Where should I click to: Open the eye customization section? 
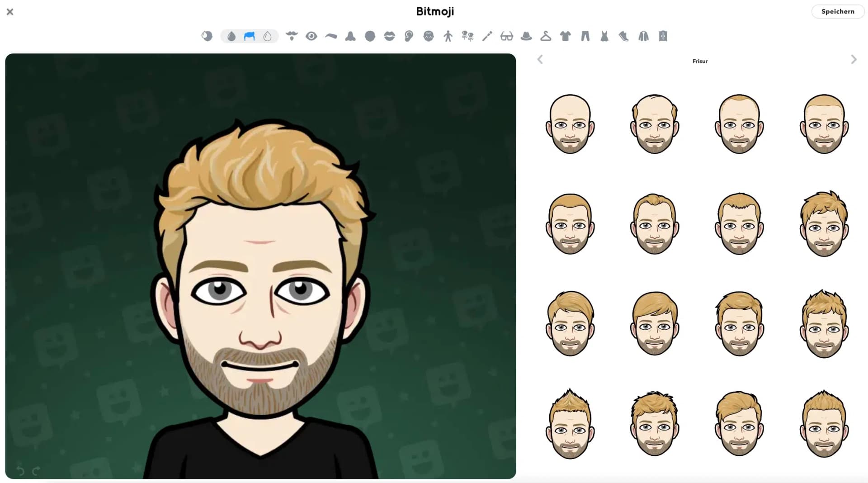311,36
